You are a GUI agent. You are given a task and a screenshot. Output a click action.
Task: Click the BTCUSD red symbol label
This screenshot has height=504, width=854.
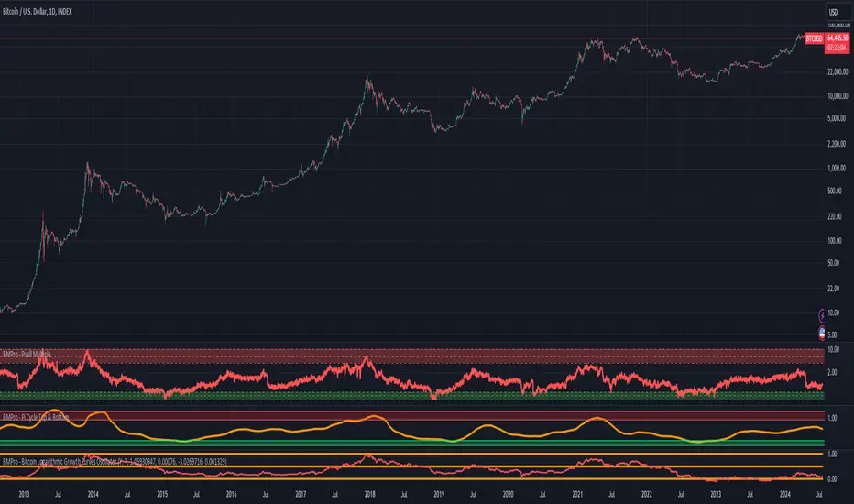(815, 38)
